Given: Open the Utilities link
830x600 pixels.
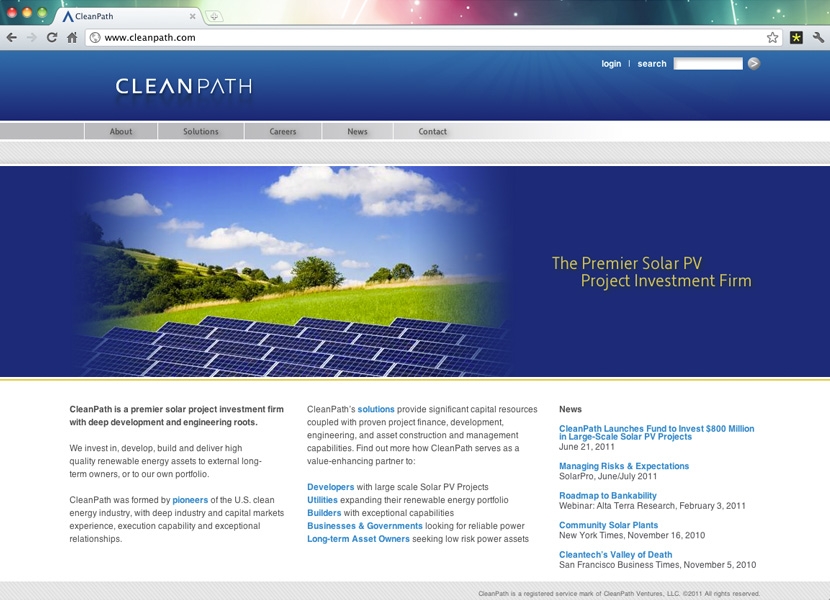Looking at the screenshot, I should pos(322,500).
